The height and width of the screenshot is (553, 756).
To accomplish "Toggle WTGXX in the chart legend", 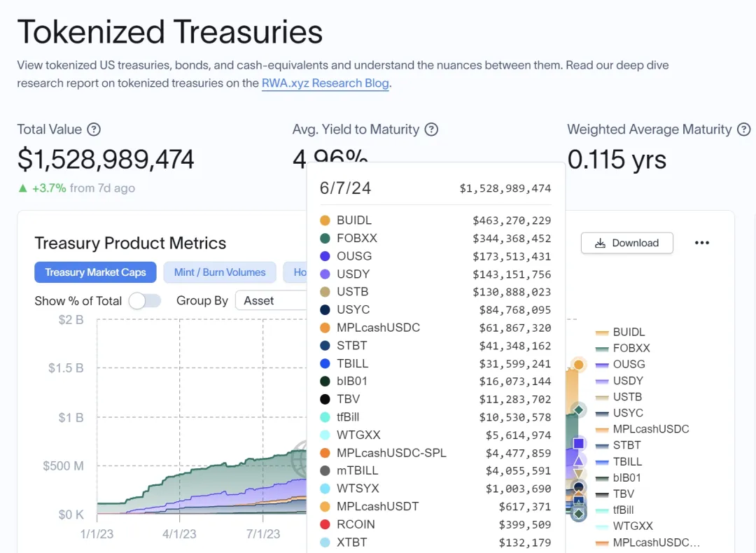I will coord(624,526).
